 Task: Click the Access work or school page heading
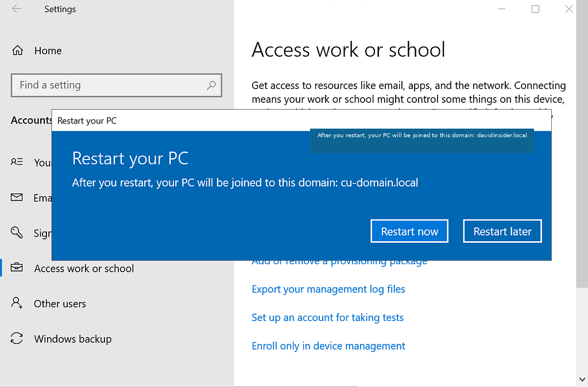(x=349, y=49)
